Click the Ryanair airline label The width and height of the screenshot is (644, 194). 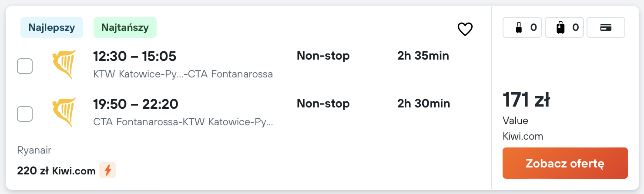coord(34,151)
